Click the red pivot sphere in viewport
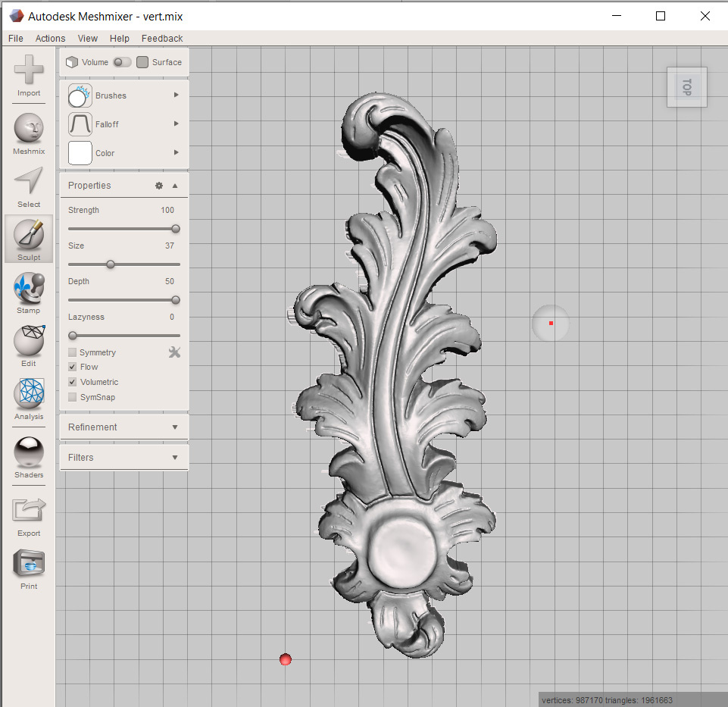The image size is (728, 707). 286,659
